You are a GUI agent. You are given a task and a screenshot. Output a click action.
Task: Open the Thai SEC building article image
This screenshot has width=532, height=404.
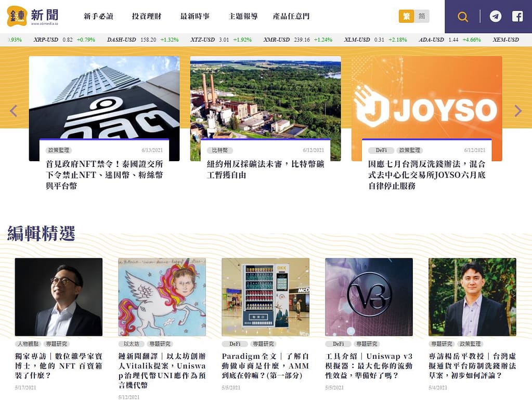click(x=104, y=98)
